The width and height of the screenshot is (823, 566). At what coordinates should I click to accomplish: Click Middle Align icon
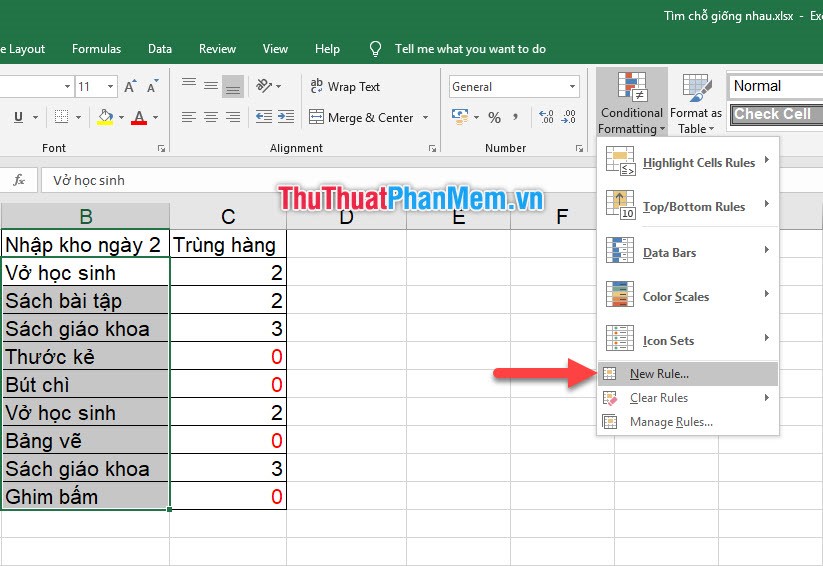point(211,86)
